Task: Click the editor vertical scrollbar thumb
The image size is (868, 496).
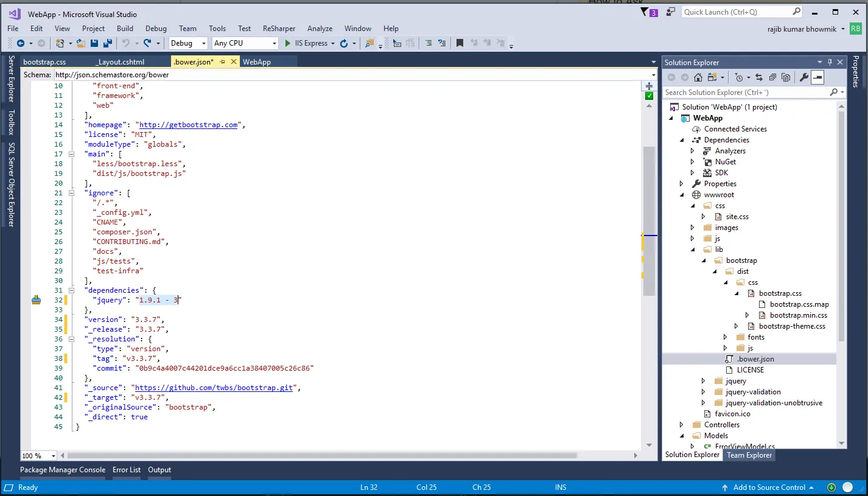Action: click(x=649, y=221)
